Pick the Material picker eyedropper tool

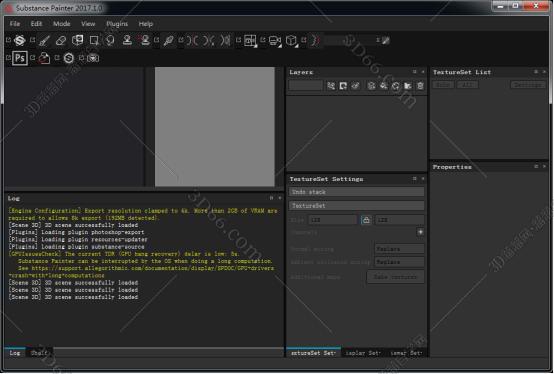(169, 41)
